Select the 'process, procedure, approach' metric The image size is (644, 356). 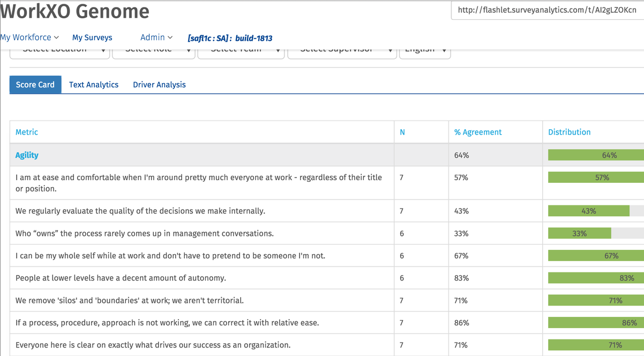tap(167, 323)
